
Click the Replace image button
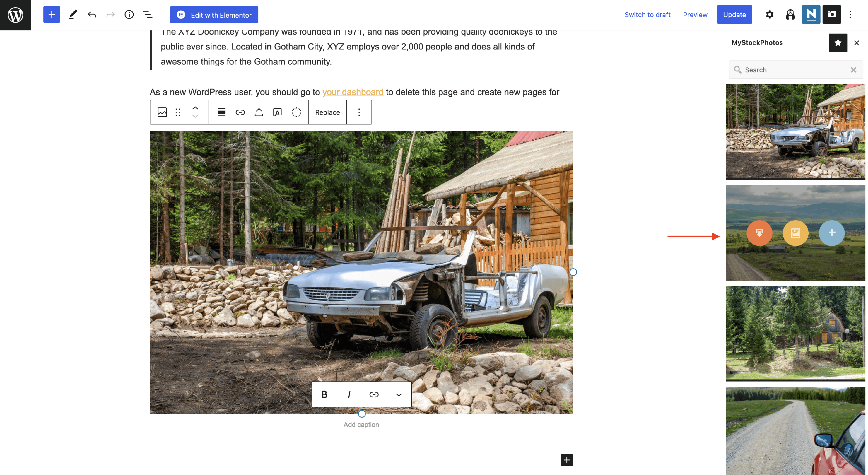327,112
